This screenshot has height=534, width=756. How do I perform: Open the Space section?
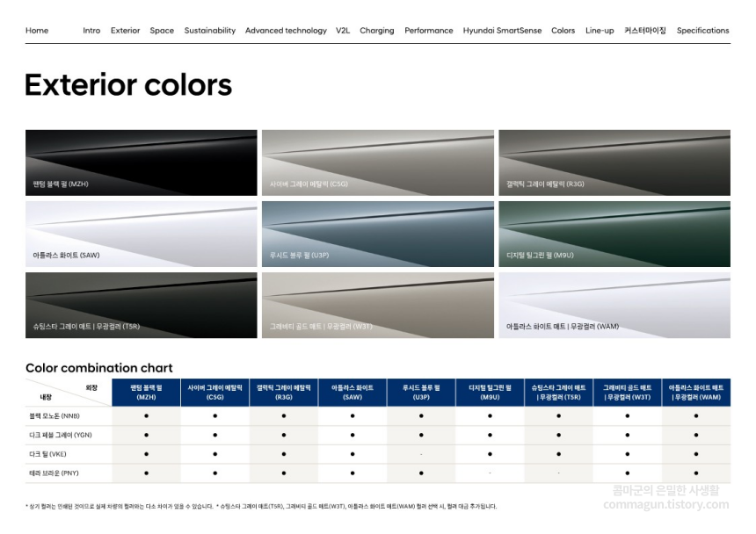pyautogui.click(x=162, y=31)
